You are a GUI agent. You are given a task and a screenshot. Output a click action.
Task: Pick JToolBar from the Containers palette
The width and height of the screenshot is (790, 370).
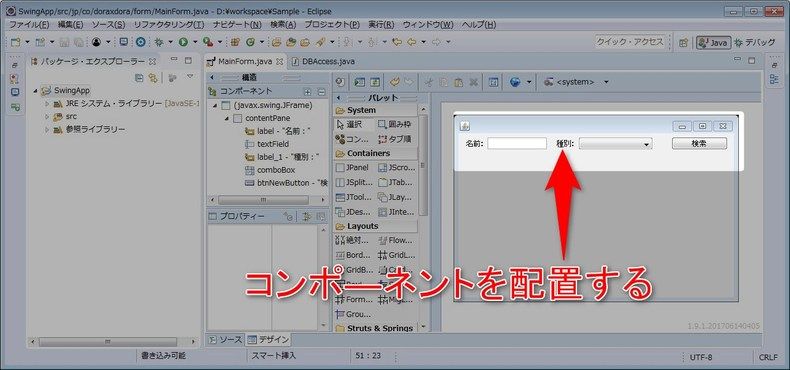pyautogui.click(x=353, y=197)
